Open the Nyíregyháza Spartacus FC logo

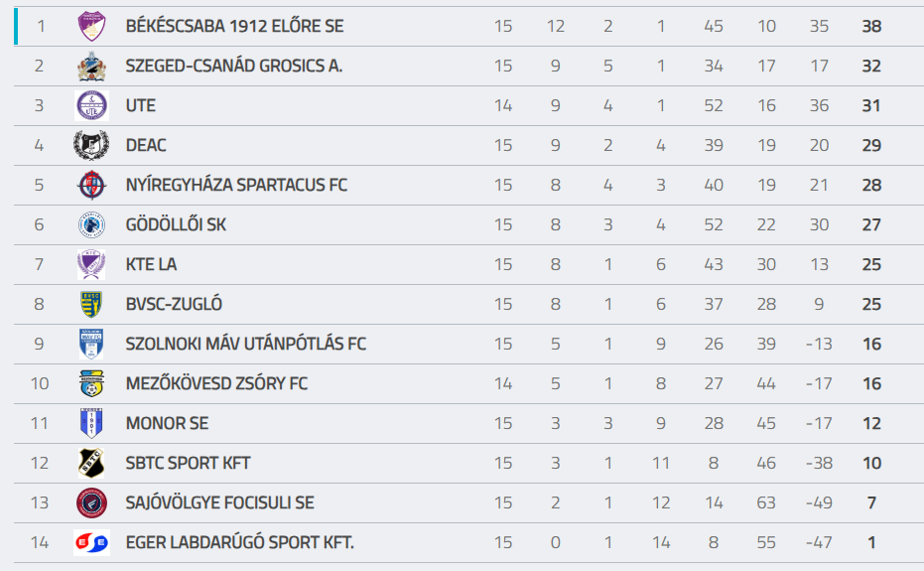click(91, 185)
